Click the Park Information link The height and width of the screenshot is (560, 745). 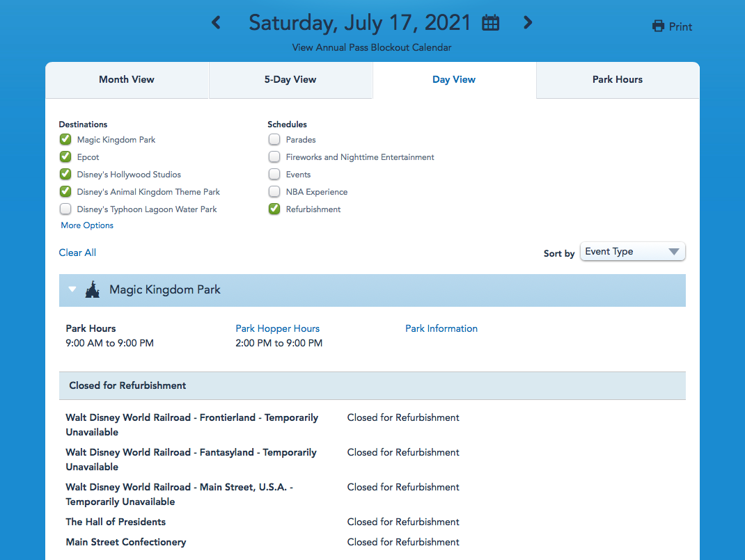click(441, 328)
